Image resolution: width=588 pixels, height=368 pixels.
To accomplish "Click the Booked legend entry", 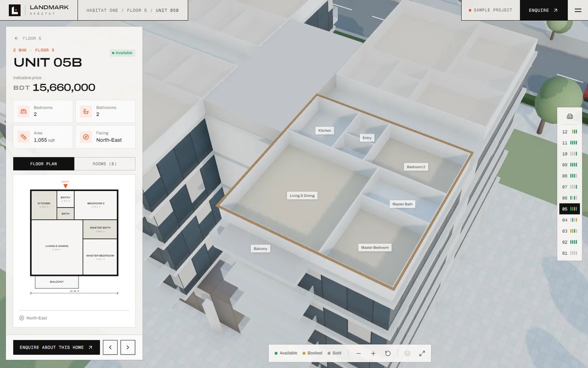I will click(x=312, y=353).
